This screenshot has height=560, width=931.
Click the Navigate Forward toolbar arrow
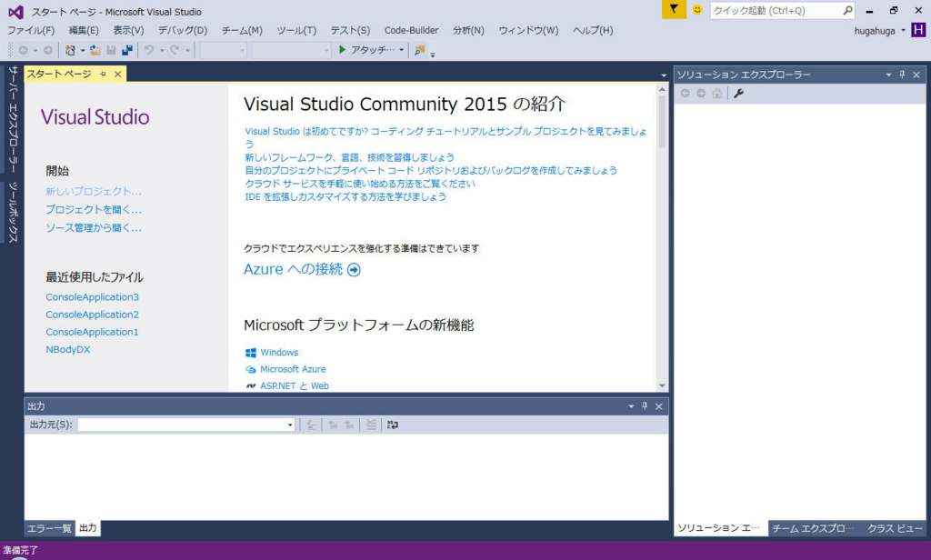click(48, 51)
